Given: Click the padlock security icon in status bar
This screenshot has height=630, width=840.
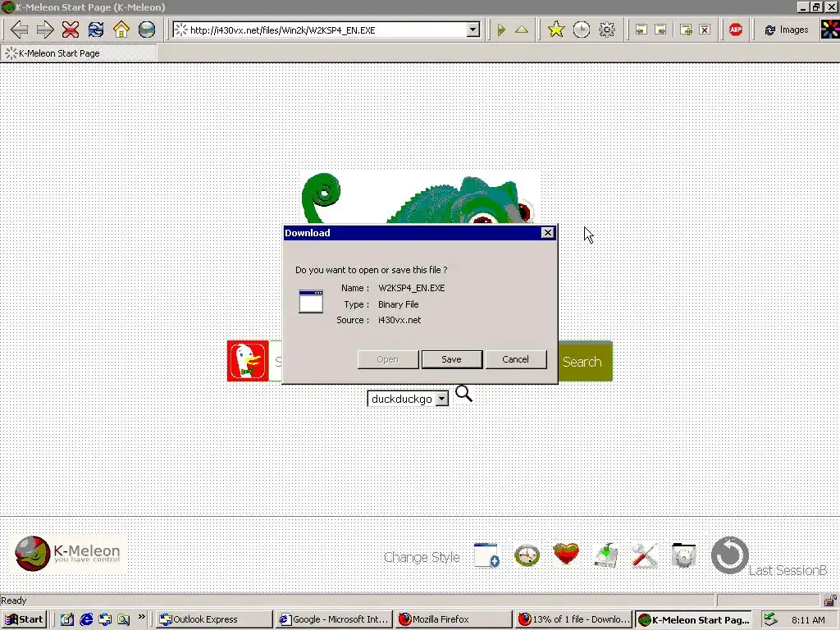Looking at the screenshot, I should click(x=831, y=600).
